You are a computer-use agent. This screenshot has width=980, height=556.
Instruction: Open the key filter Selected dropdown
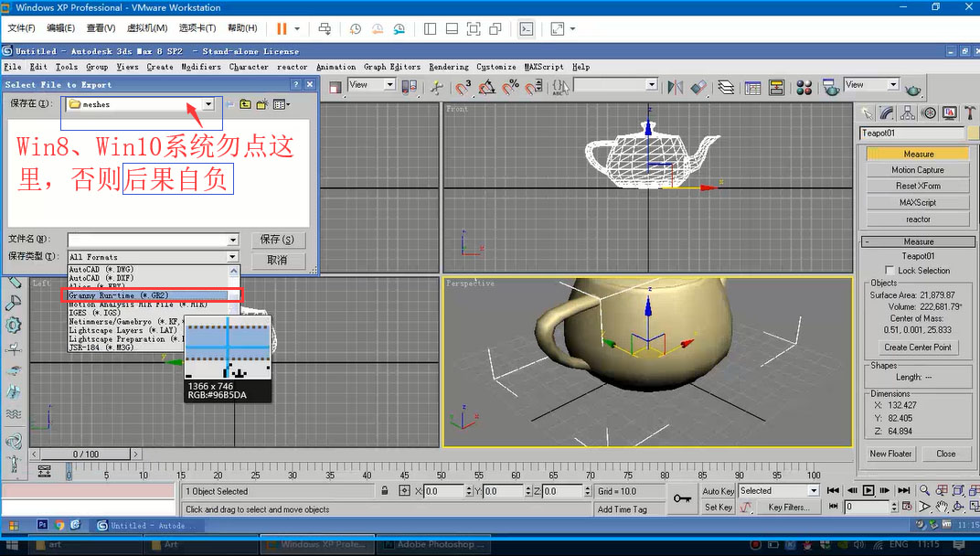pos(813,491)
